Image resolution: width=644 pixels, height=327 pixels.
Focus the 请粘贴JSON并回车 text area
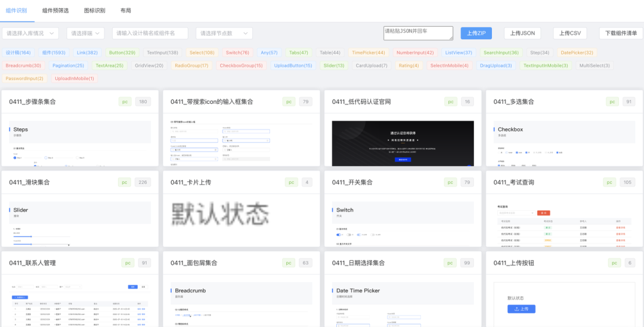[x=417, y=33]
